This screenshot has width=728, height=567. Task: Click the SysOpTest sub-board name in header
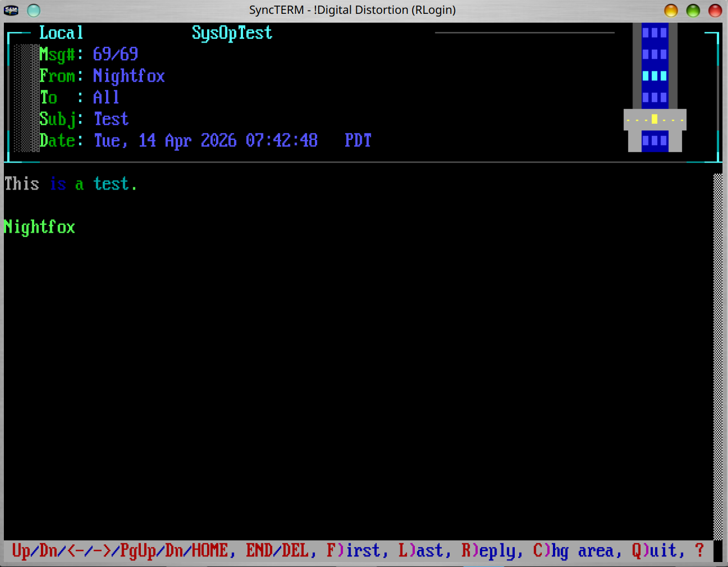point(232,33)
